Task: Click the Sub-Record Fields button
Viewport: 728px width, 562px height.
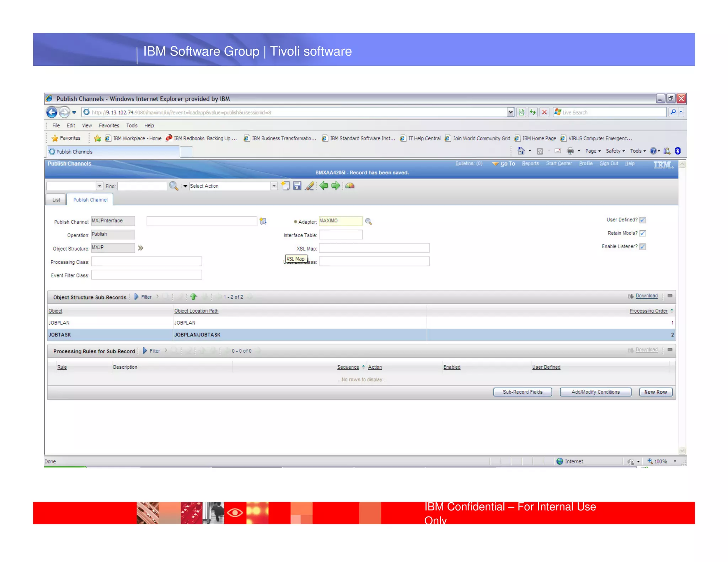Action: [x=523, y=392]
